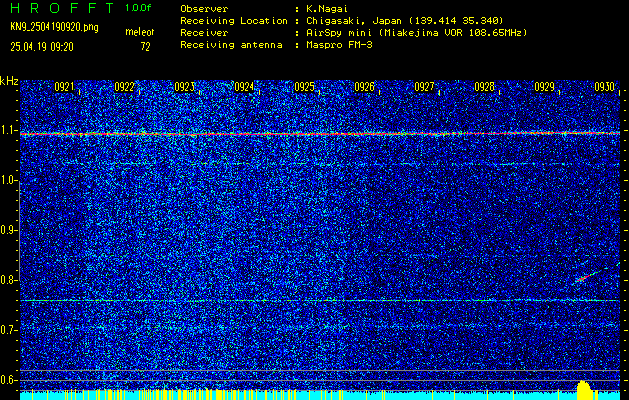Click the 0.8 kHz axis tick
629x400 pixels.
pyautogui.click(x=9, y=280)
